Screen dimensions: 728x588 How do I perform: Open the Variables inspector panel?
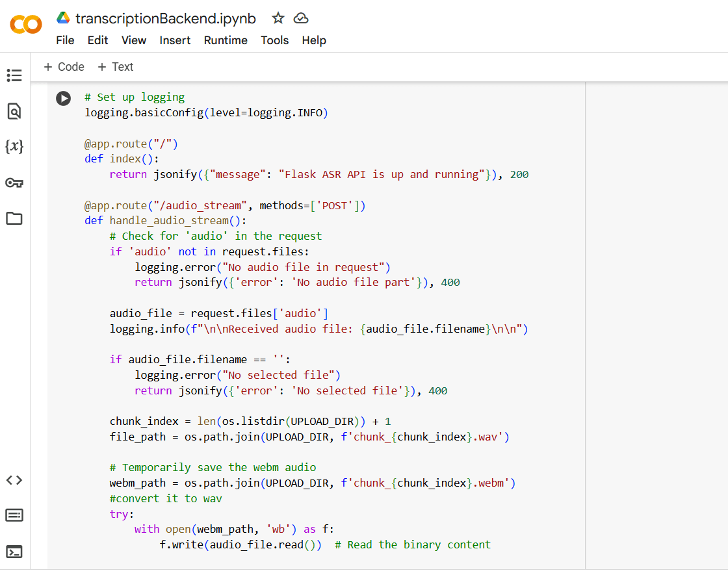[14, 147]
